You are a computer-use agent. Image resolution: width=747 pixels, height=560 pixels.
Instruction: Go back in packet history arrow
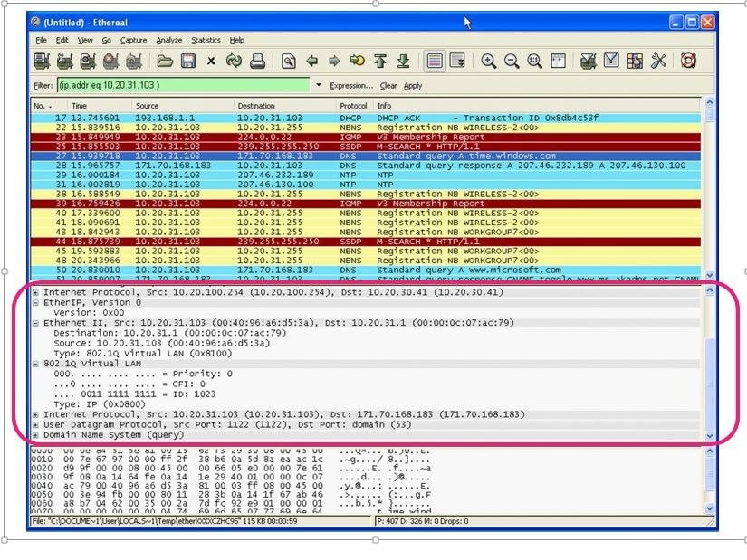click(312, 61)
